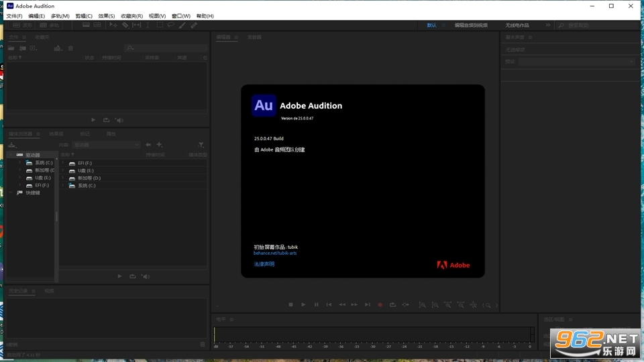The height and width of the screenshot is (362, 644).
Task: Open the Help (帮助) menu
Action: coord(205,16)
